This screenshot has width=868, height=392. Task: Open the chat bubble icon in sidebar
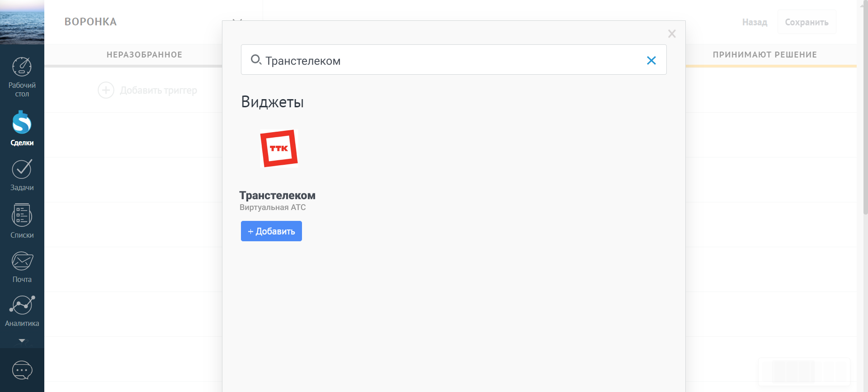(x=22, y=370)
